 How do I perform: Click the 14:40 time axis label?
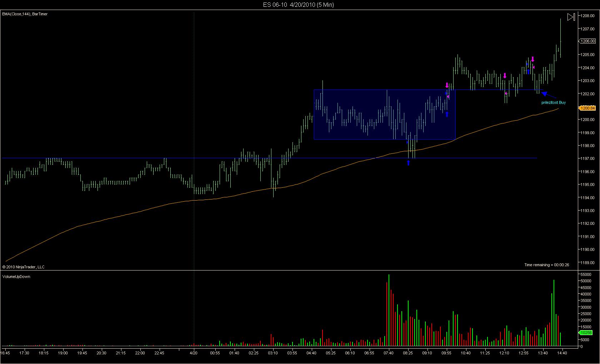(x=562, y=353)
